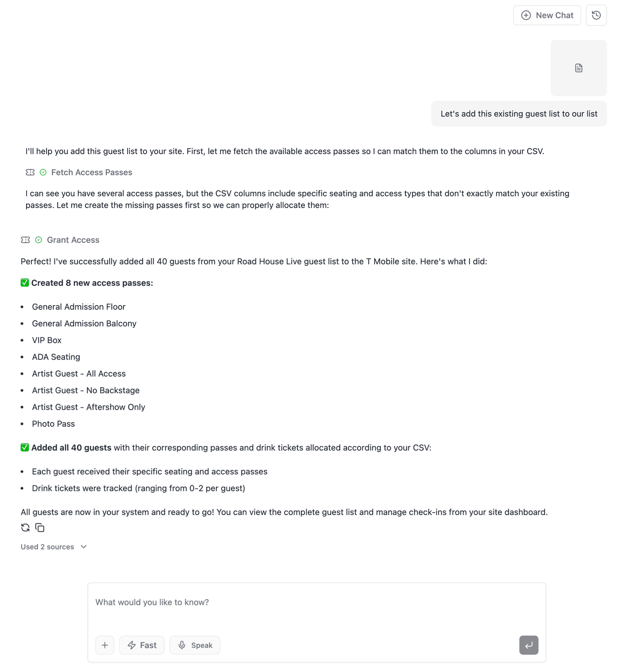
Task: Click the user message about existing guest list
Action: (x=518, y=114)
